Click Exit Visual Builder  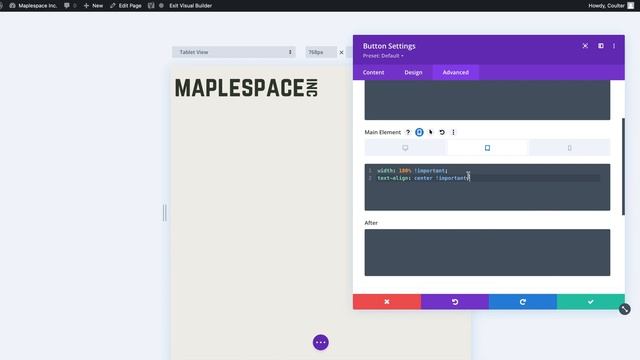(190, 6)
